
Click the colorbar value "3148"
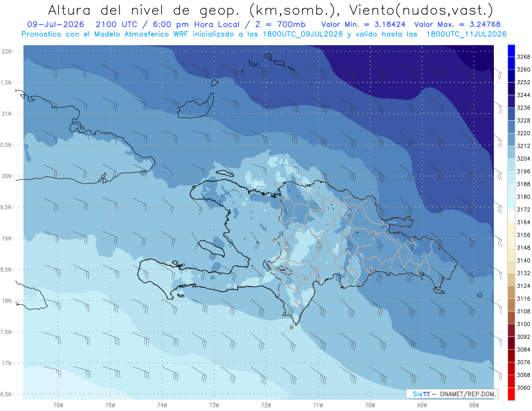[x=523, y=247]
